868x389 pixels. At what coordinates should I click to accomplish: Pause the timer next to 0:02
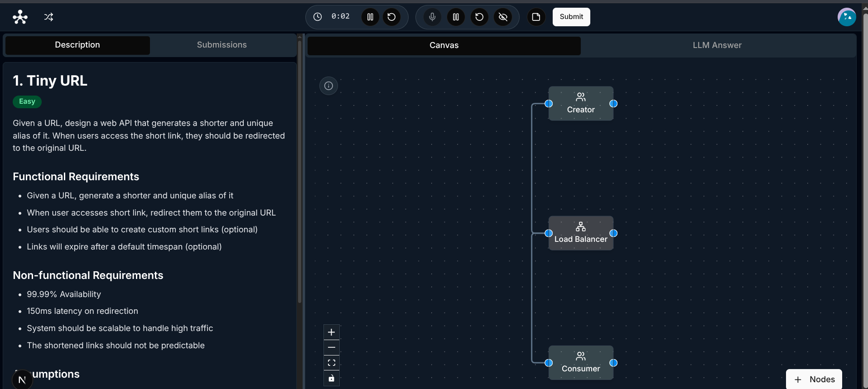pos(370,17)
